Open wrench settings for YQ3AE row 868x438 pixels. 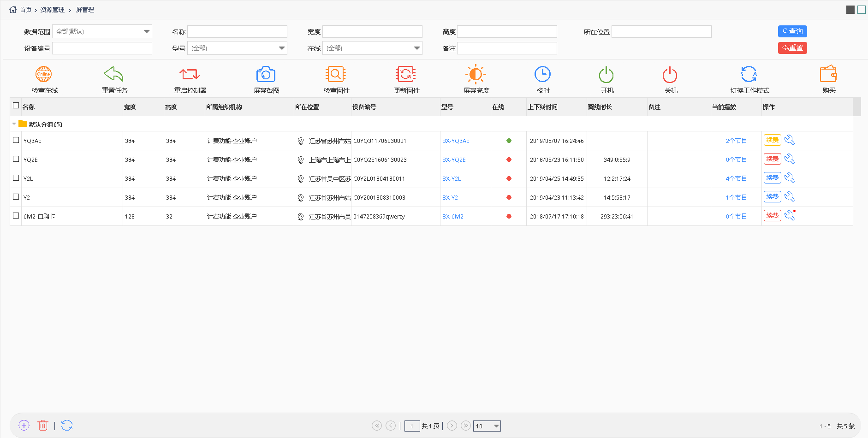pos(790,140)
